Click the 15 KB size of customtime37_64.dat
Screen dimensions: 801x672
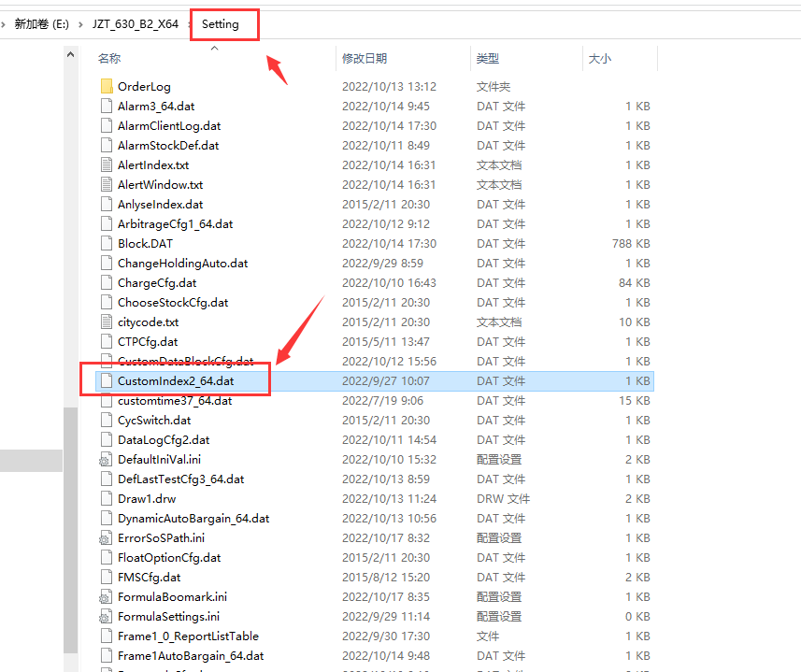(x=635, y=401)
